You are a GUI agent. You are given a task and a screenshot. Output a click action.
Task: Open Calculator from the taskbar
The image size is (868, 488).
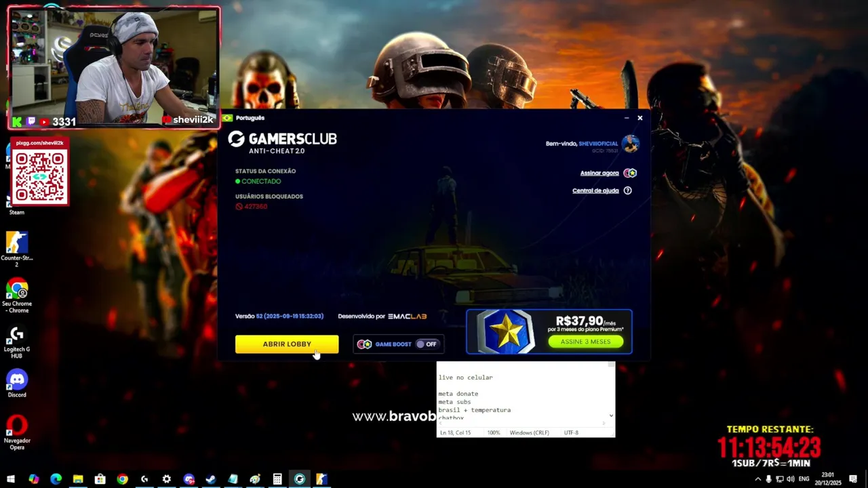[277, 479]
